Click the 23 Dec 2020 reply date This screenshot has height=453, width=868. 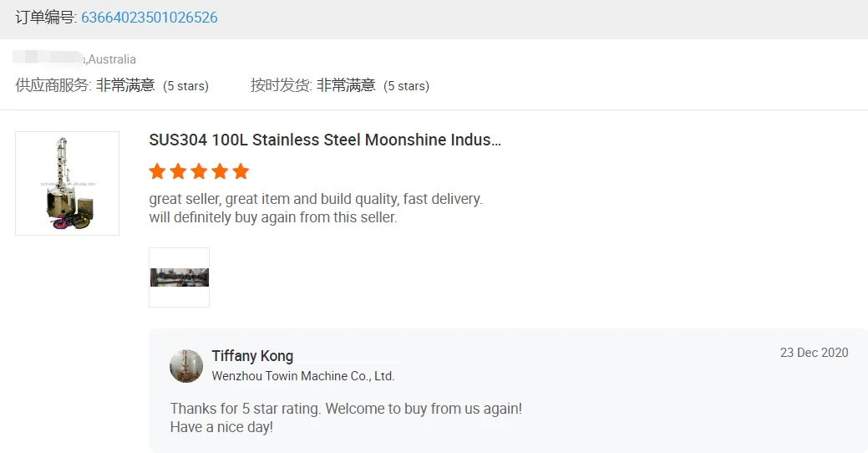coord(814,353)
